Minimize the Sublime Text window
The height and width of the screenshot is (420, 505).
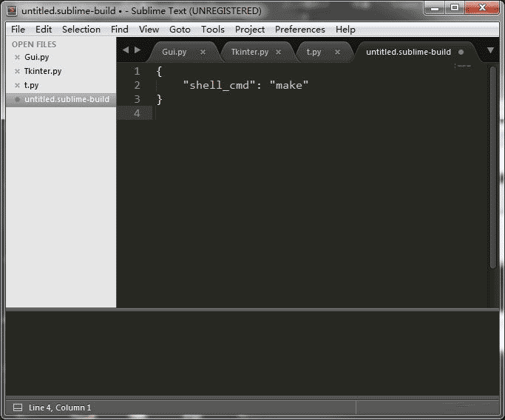coord(435,7)
